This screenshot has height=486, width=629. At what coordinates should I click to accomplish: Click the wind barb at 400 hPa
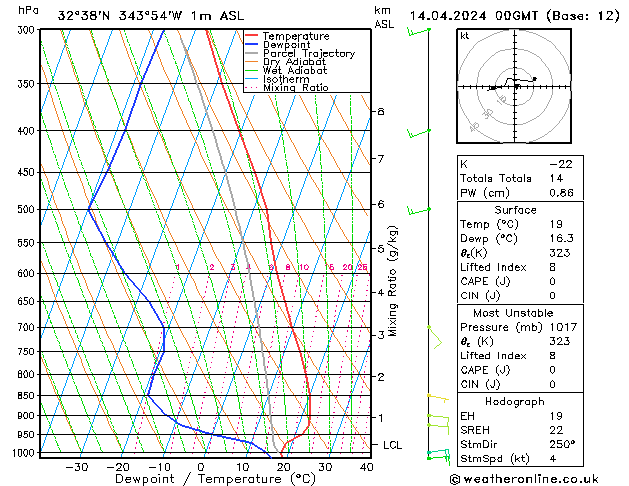(419, 133)
